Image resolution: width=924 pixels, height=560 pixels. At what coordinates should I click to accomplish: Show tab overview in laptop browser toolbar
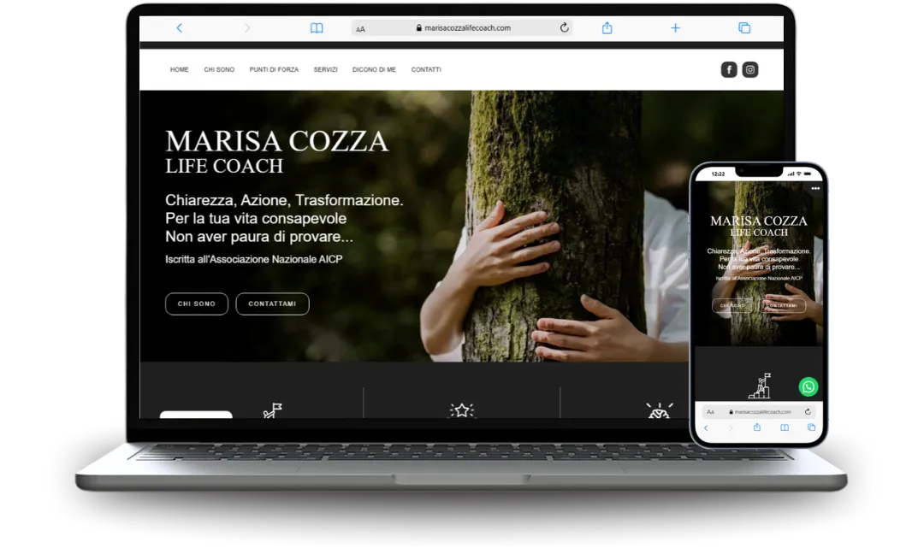743,28
